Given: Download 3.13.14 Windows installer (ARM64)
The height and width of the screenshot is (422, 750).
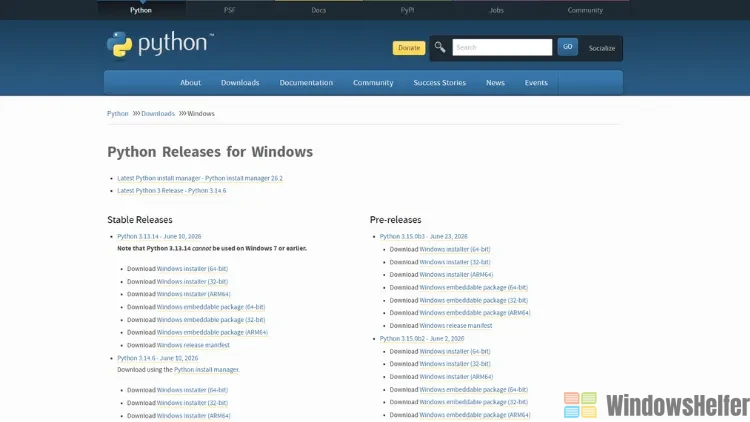Looking at the screenshot, I should tap(194, 294).
